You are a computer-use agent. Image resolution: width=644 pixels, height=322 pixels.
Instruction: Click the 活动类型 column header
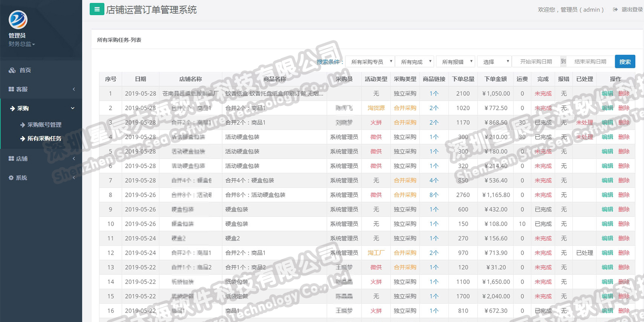tap(376, 79)
